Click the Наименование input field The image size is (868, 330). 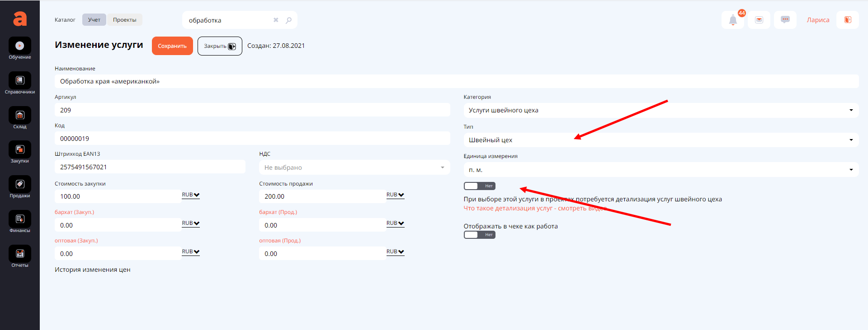(x=456, y=81)
